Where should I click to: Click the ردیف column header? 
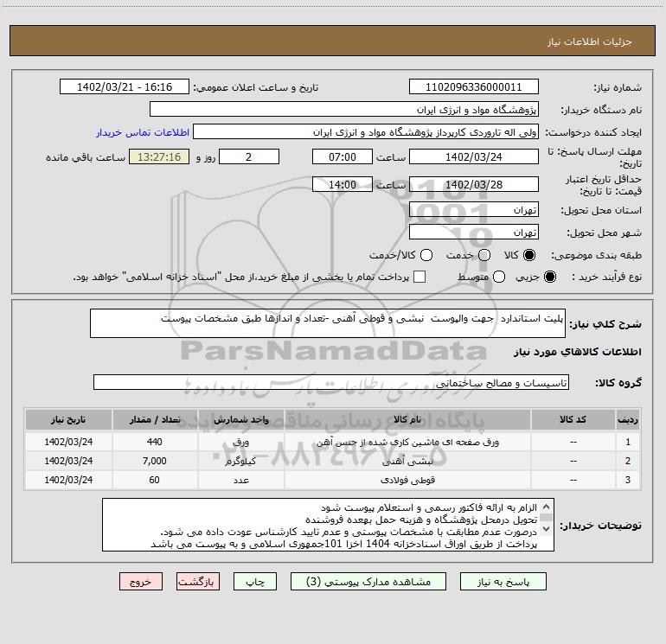click(x=628, y=419)
